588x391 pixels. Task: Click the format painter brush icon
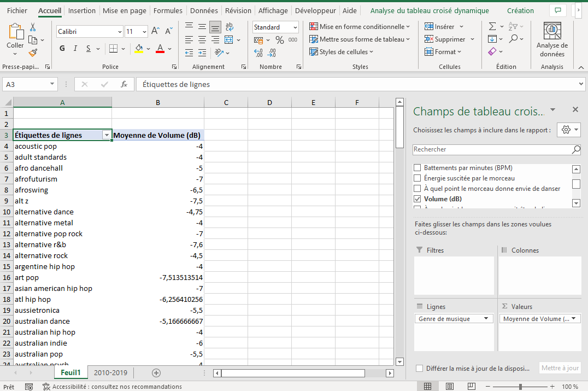[x=33, y=52]
